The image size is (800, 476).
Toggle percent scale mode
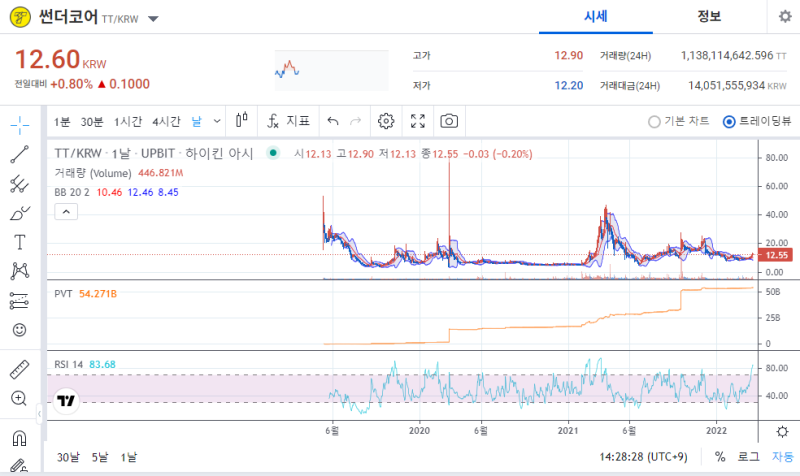click(720, 457)
